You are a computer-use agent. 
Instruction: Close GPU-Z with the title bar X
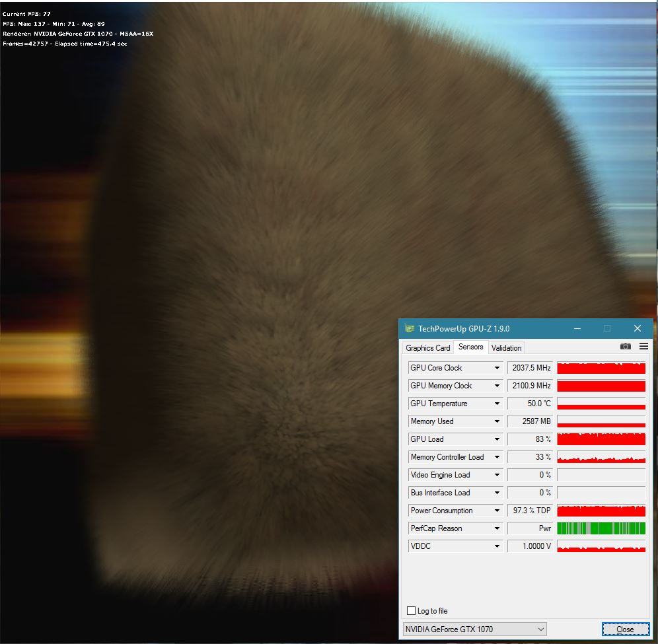pos(637,328)
